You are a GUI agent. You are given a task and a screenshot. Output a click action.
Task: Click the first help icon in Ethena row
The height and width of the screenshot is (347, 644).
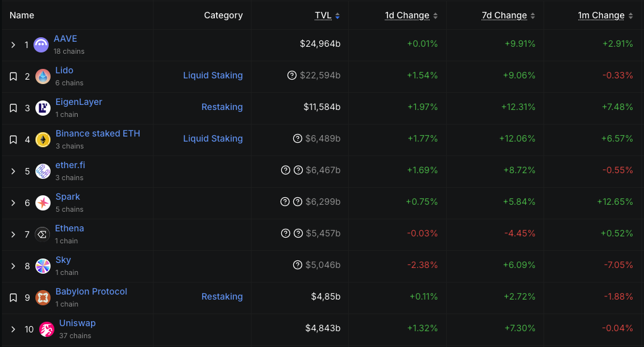[x=286, y=233]
